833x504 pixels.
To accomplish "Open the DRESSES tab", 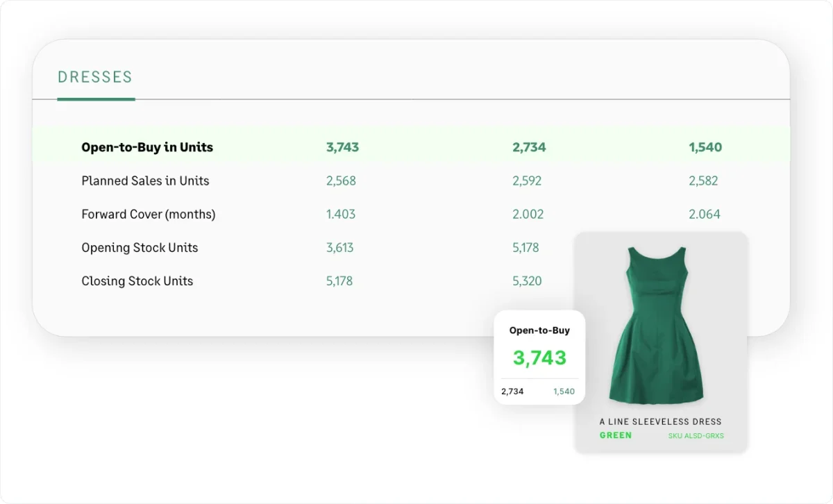I will (x=95, y=77).
